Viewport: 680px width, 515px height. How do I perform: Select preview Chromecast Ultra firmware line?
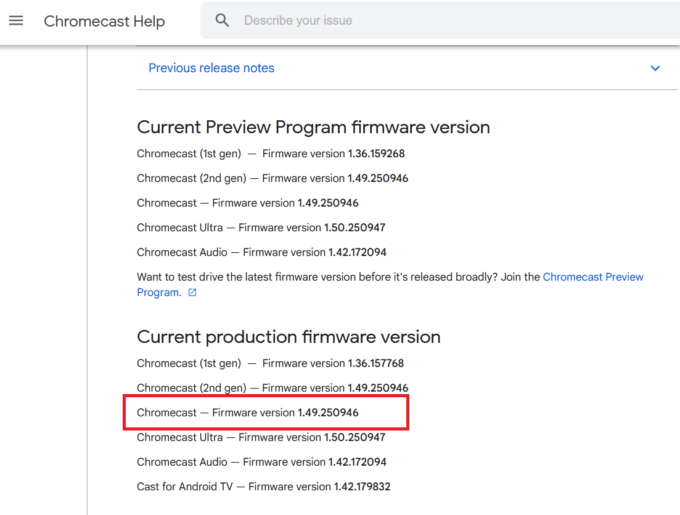(x=261, y=228)
